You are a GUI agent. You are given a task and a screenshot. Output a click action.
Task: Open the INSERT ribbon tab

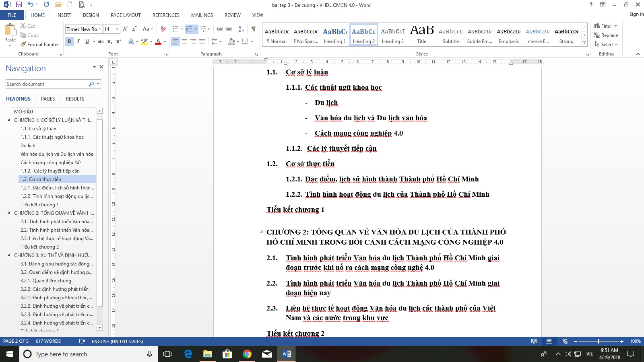[x=64, y=15]
